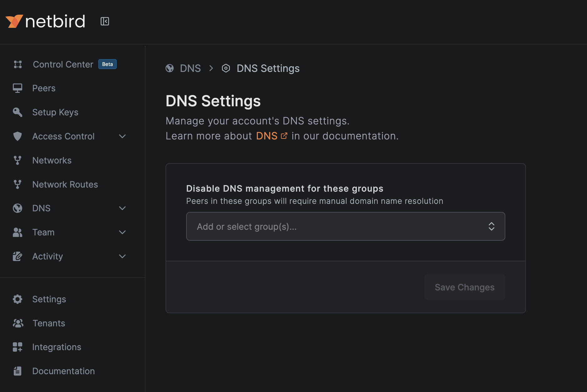Click the Save Changes button
This screenshot has width=587, height=392.
click(464, 287)
